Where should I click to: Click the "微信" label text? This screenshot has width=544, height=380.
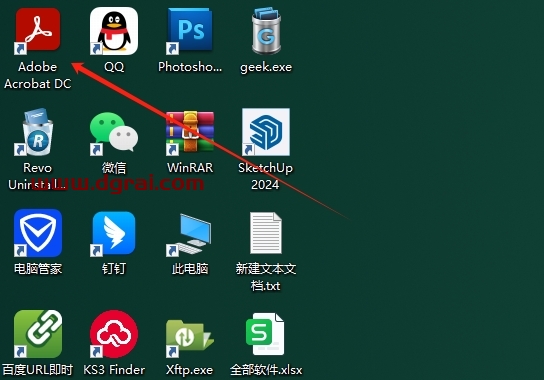[x=114, y=168]
